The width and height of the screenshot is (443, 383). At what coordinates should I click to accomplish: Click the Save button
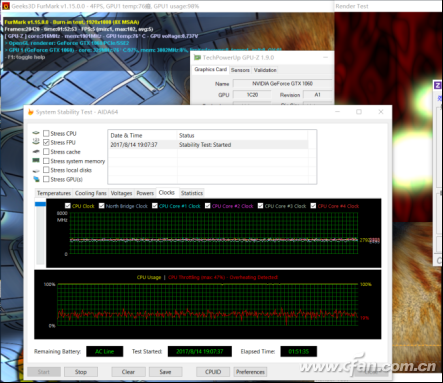click(x=165, y=372)
